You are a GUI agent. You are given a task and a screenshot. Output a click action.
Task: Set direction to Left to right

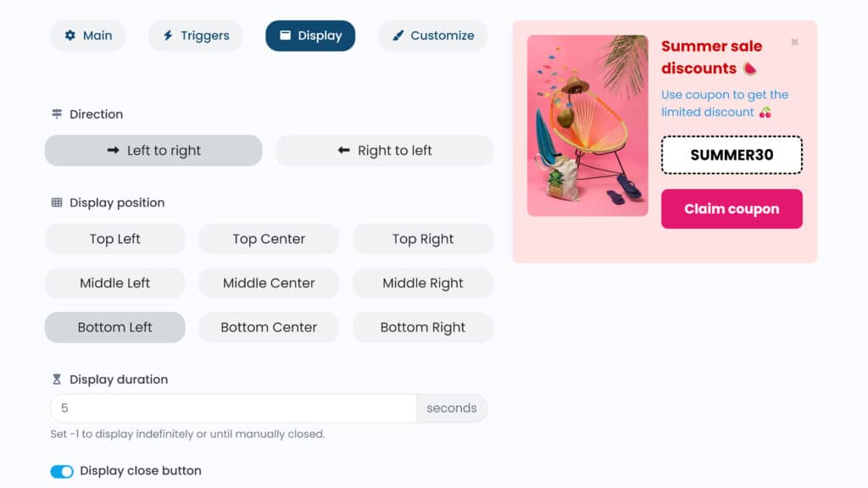point(153,151)
